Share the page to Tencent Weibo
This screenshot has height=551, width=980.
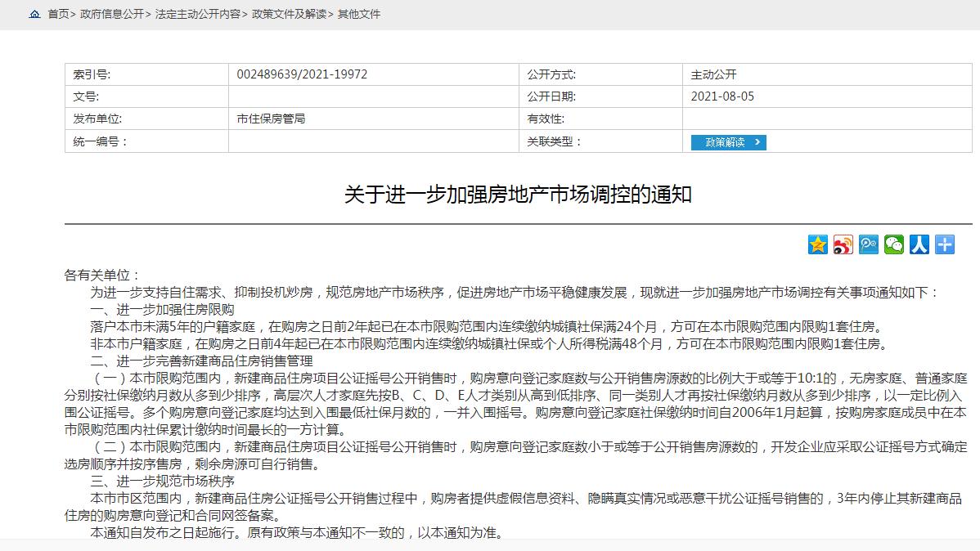[x=868, y=244]
